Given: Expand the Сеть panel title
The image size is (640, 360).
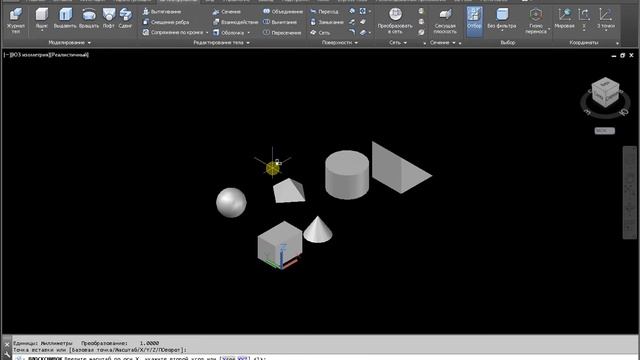Looking at the screenshot, I should point(398,42).
